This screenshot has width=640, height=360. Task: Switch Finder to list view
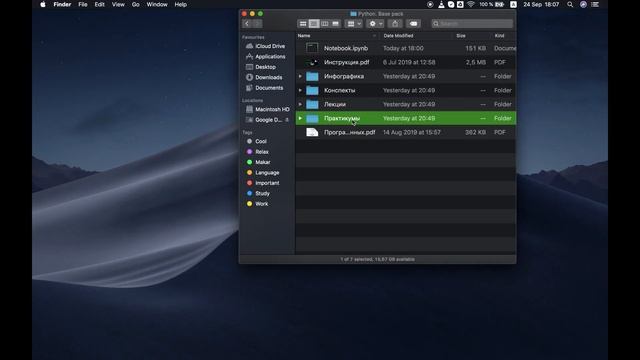pyautogui.click(x=313, y=24)
